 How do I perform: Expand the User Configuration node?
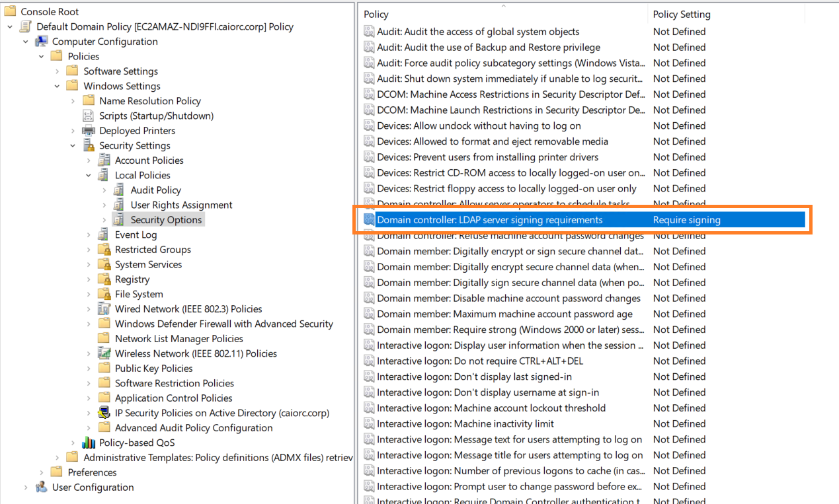26,487
